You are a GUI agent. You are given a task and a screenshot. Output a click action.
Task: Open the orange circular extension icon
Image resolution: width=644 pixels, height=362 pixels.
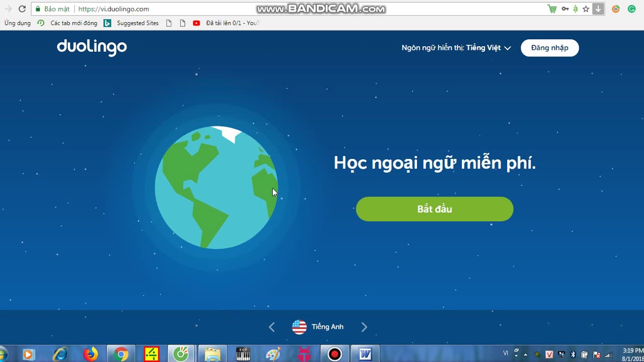(615, 9)
